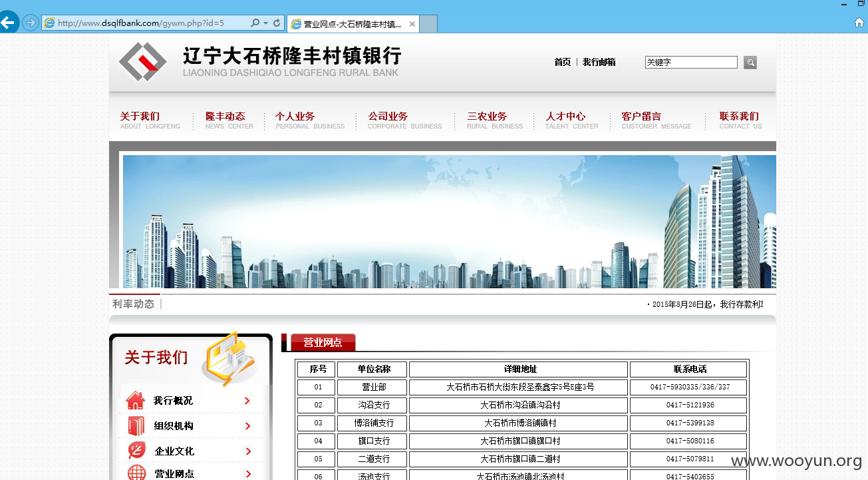Click the globe icon beside 营业网点

pyautogui.click(x=136, y=473)
